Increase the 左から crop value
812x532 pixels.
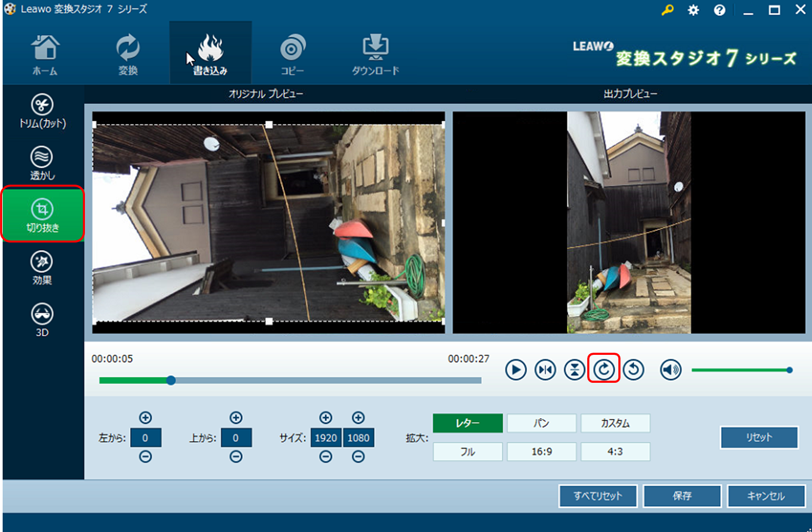[146, 418]
